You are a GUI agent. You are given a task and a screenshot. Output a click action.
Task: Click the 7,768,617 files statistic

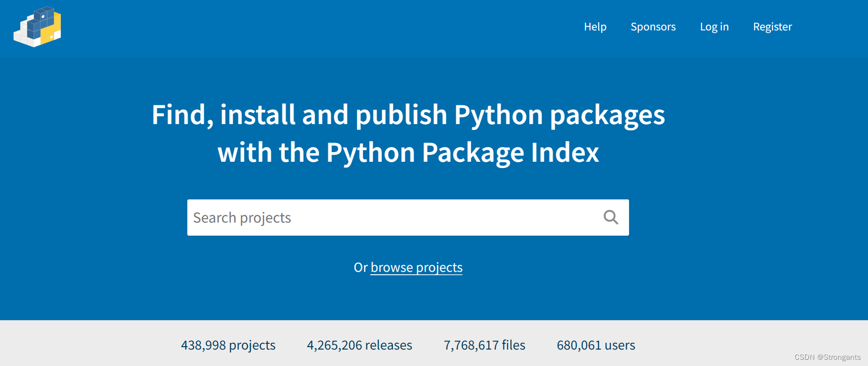(484, 345)
